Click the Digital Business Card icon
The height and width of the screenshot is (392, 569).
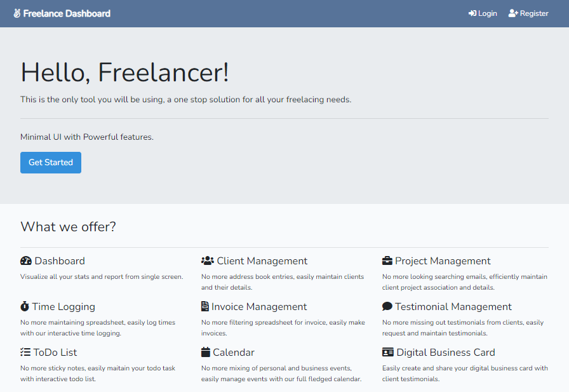click(388, 353)
